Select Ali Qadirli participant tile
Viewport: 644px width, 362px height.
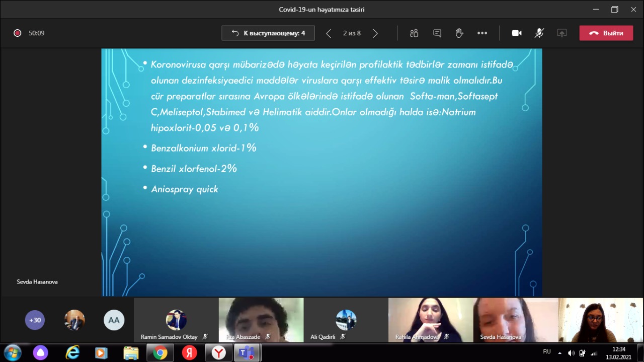pyautogui.click(x=346, y=320)
